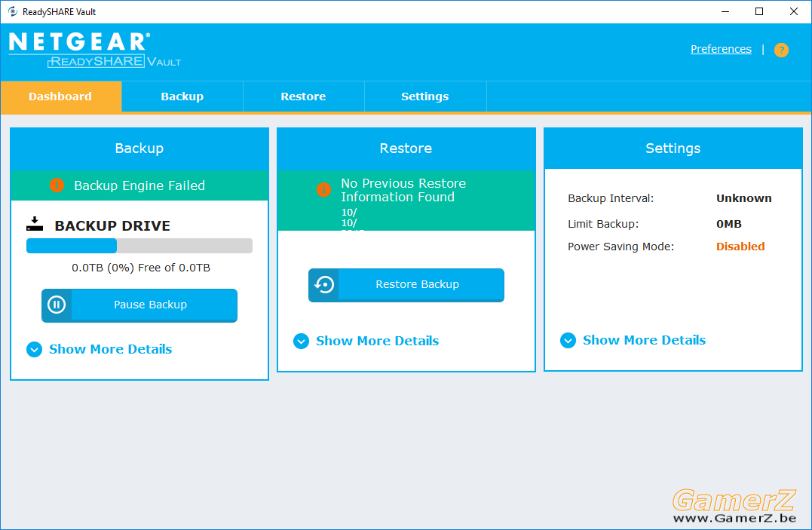Viewport: 812px width, 530px height.
Task: Expand Show More Details chevron in Settings panel
Action: click(x=568, y=340)
